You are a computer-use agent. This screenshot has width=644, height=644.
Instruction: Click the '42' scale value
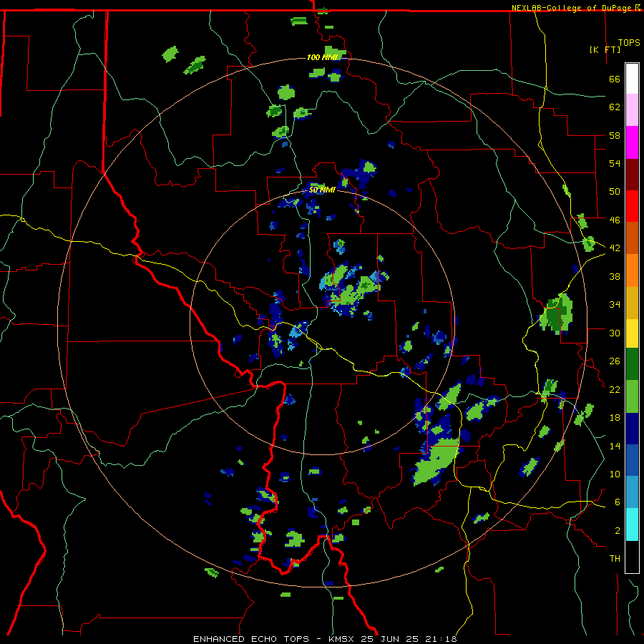615,248
